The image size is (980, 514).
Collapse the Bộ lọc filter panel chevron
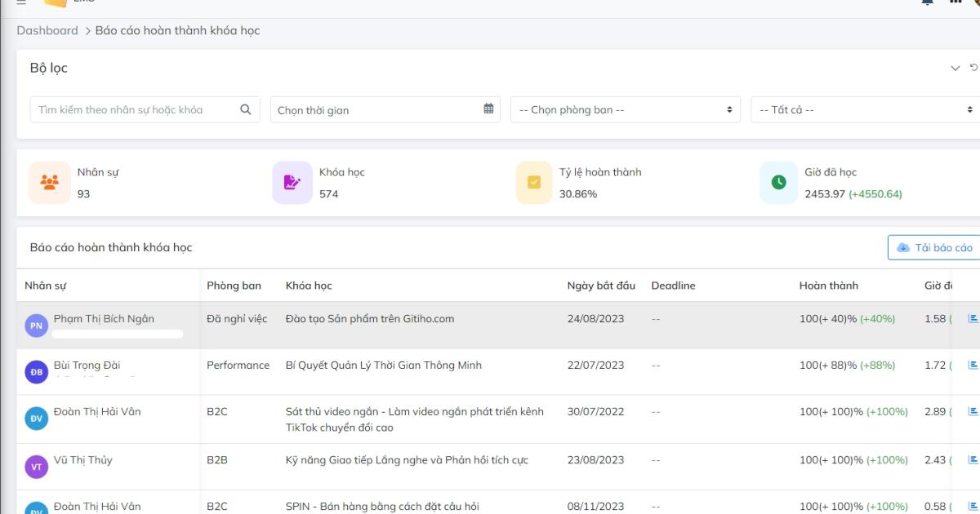(x=955, y=69)
